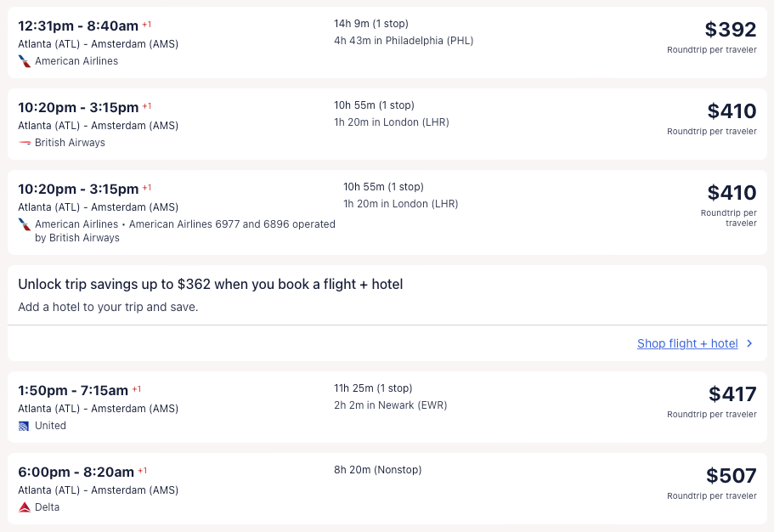Choose the 6:00pm - 8:20am Delta flight
This screenshot has width=774, height=532.
coord(76,472)
